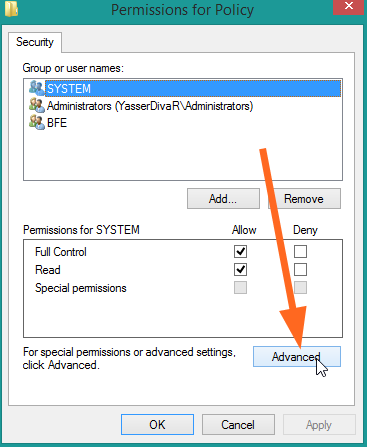Open Advanced permission settings

click(x=297, y=357)
